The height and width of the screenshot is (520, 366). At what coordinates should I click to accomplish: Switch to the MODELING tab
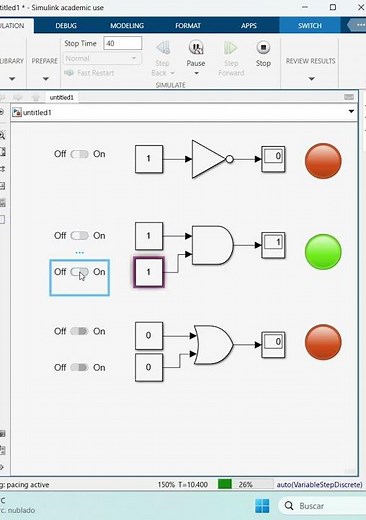tap(127, 26)
